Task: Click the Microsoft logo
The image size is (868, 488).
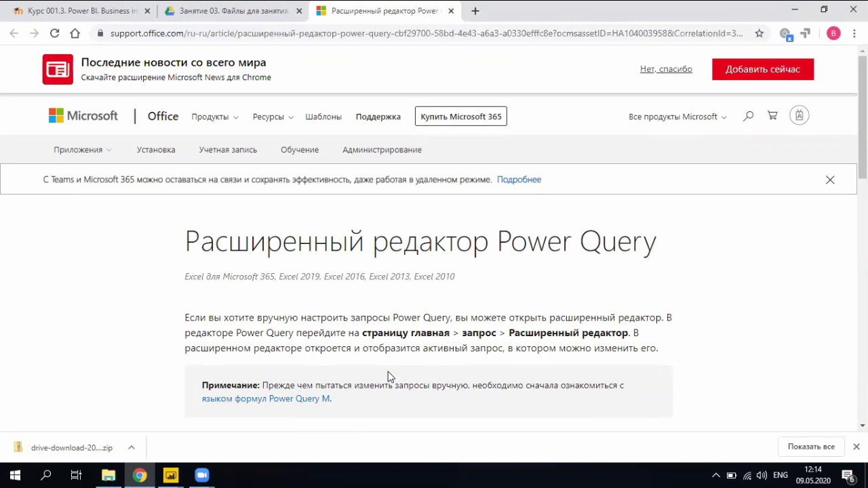Action: 83,116
